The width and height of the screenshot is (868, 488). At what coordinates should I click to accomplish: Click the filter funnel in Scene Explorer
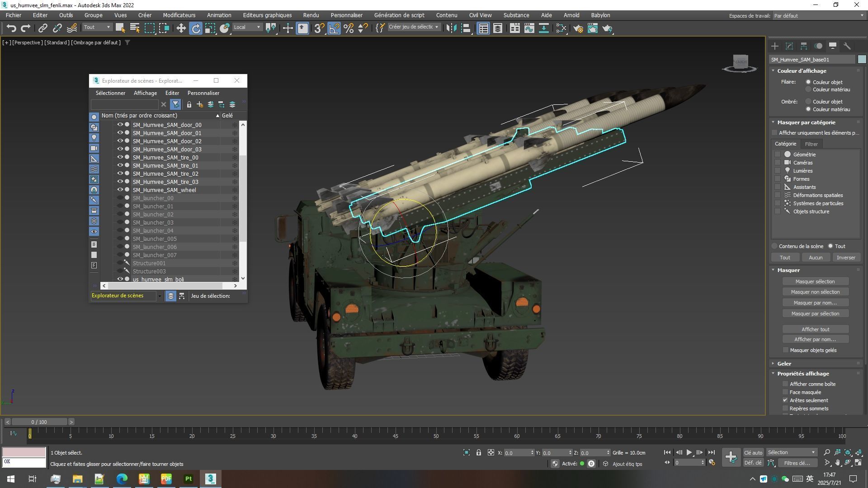pyautogui.click(x=175, y=104)
